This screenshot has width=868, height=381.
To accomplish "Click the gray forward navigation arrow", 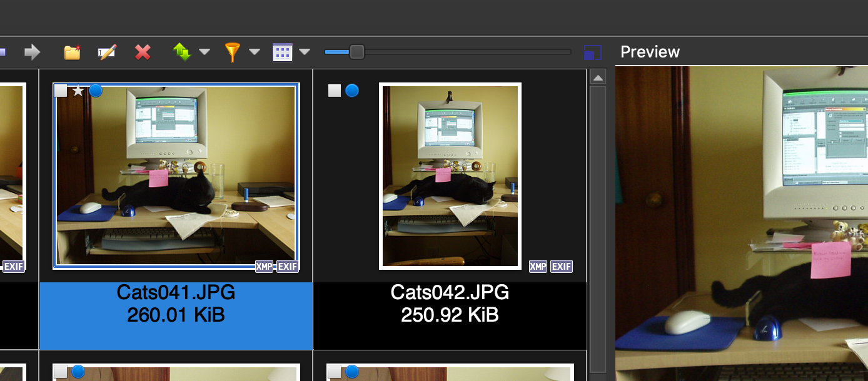I will pyautogui.click(x=32, y=52).
